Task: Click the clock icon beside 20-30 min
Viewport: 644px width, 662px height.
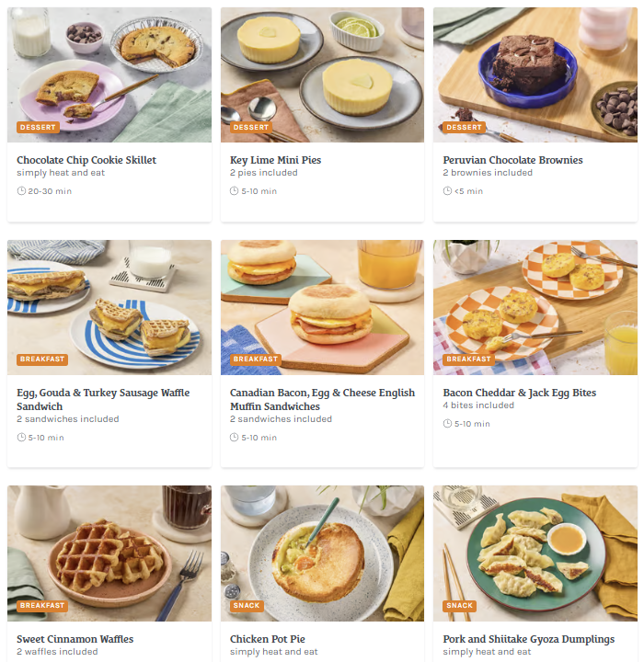Action: coord(21,191)
